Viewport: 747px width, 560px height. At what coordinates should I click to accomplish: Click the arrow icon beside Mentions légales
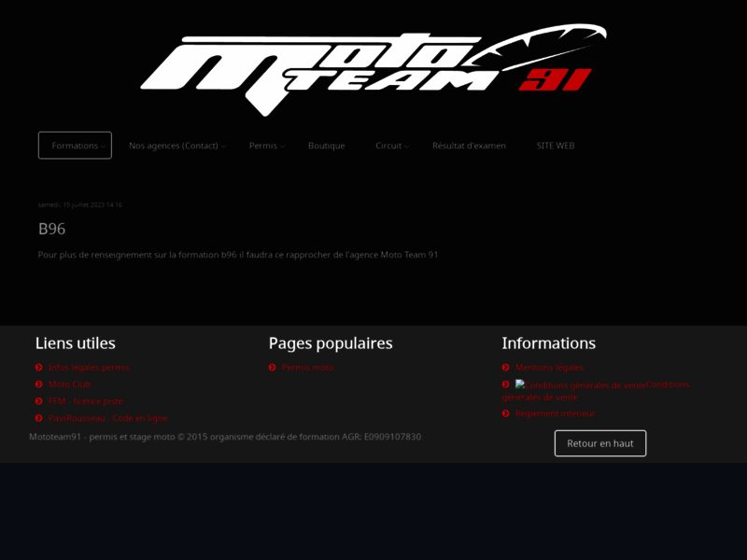coord(506,367)
